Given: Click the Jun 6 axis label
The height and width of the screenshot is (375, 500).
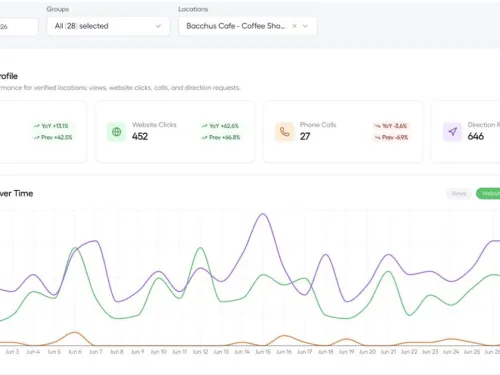Looking at the screenshot, I should [75, 352].
